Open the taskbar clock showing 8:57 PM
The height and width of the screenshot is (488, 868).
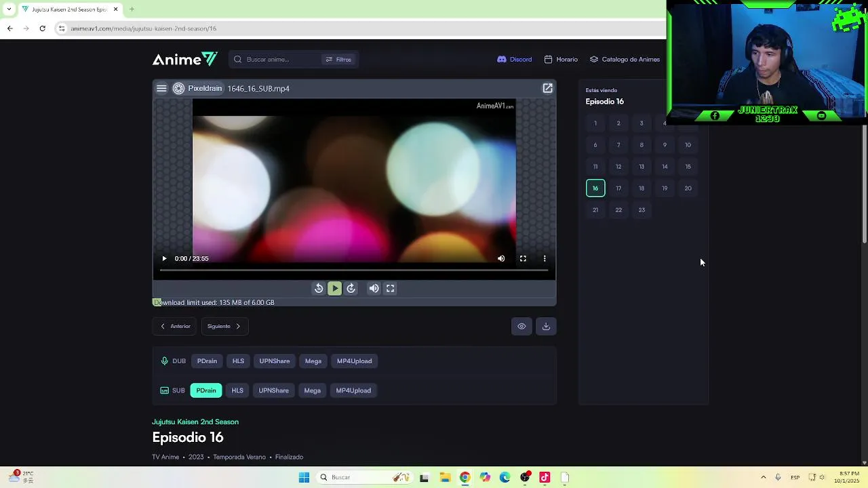click(849, 477)
